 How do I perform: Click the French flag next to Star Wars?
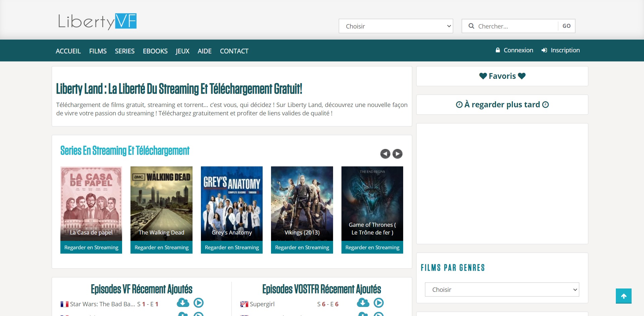64,304
